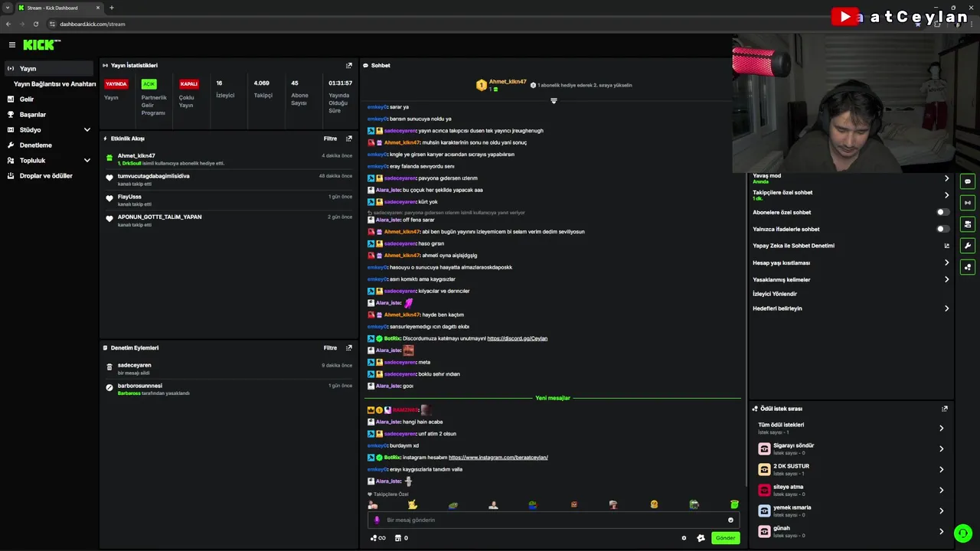The width and height of the screenshot is (980, 551).
Task: Click the message input field Bir mesaj gönderin
Action: (x=553, y=520)
